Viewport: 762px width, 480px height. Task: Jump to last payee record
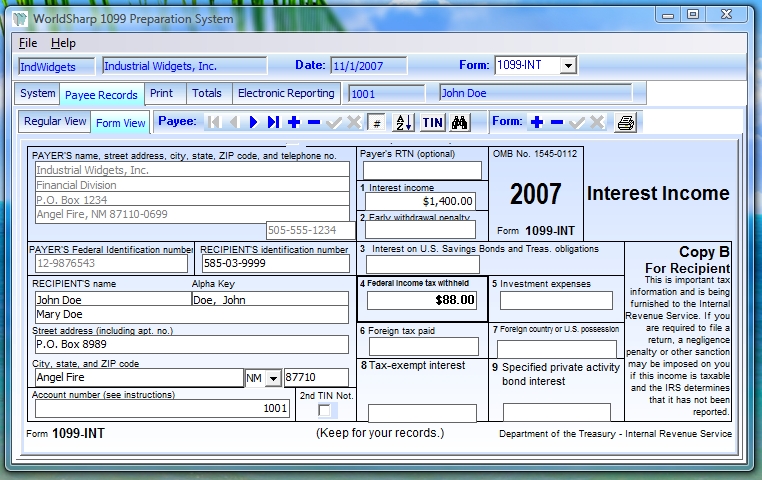[273, 122]
